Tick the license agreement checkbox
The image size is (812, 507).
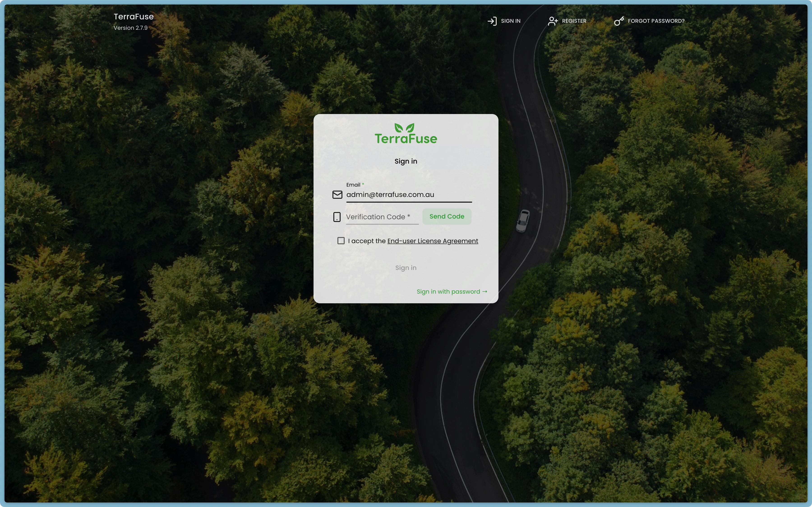point(341,241)
